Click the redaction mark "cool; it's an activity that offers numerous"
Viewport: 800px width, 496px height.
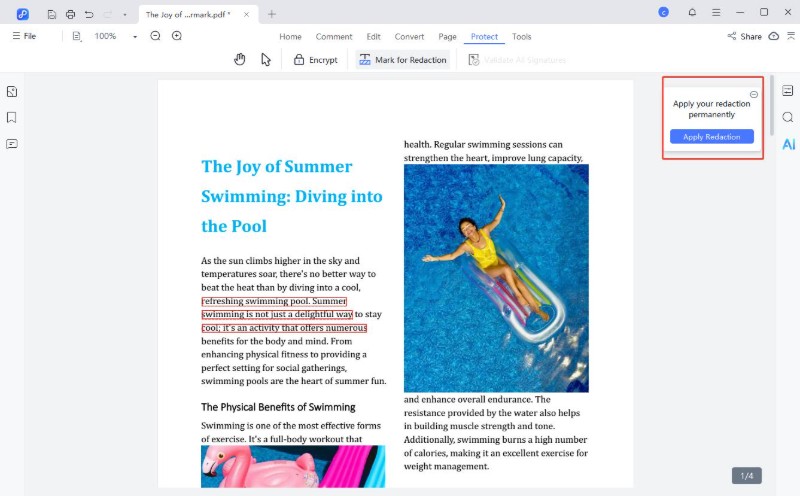(284, 328)
